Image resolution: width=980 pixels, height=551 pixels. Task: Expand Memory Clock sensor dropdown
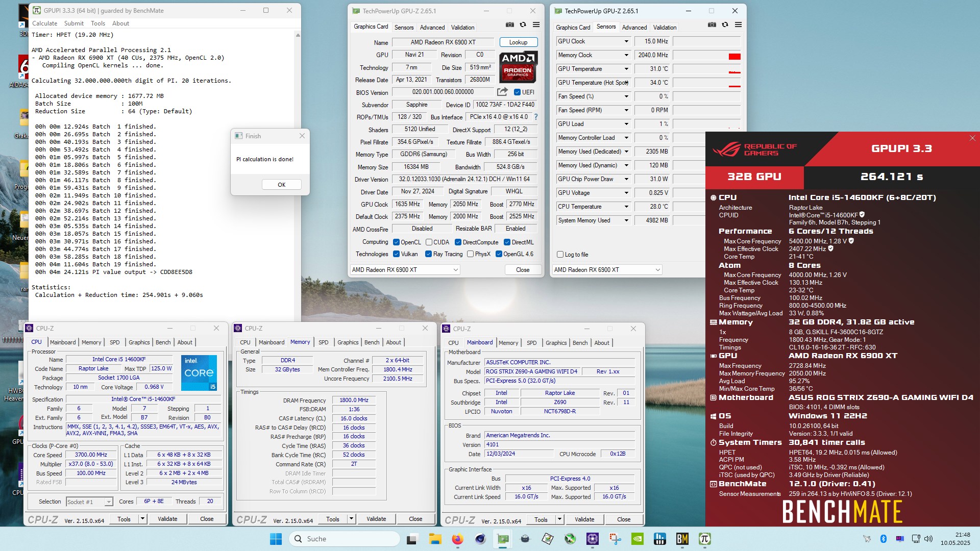pos(626,55)
